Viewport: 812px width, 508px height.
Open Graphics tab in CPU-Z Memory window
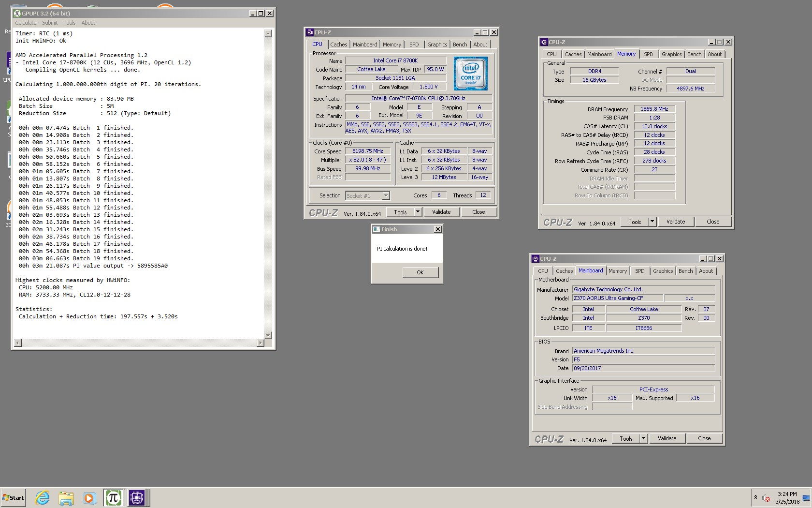pos(672,54)
